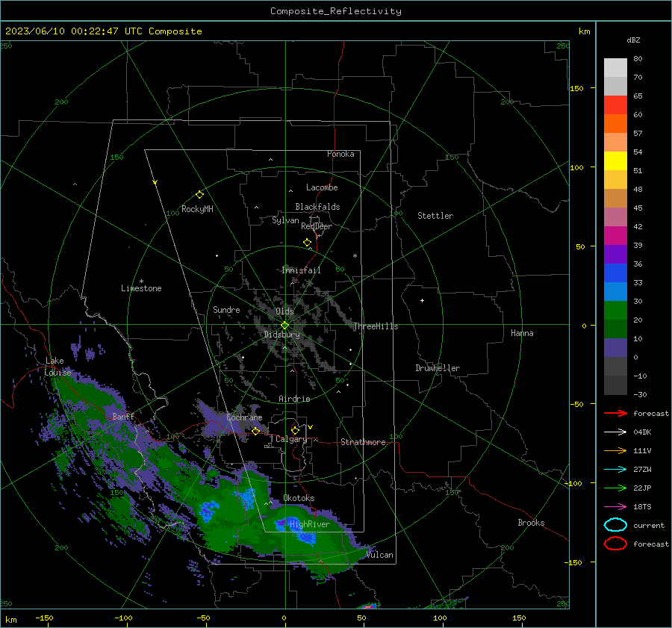Click the RedDeer label
Viewport: 672px width, 628px height.
317,226
